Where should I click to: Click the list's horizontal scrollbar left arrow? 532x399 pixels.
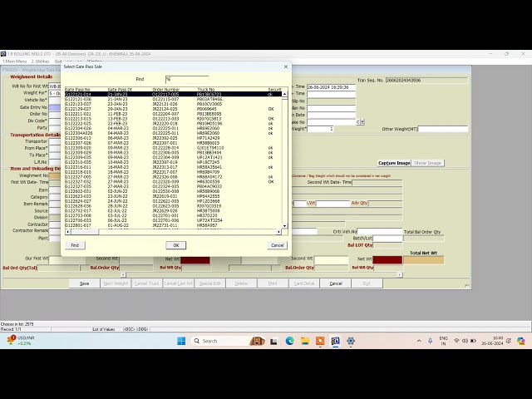68,232
